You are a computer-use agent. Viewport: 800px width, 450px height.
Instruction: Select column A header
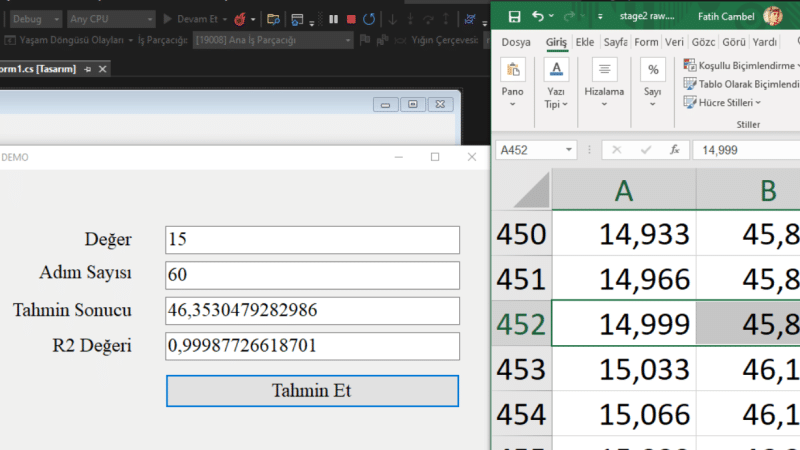pyautogui.click(x=624, y=190)
